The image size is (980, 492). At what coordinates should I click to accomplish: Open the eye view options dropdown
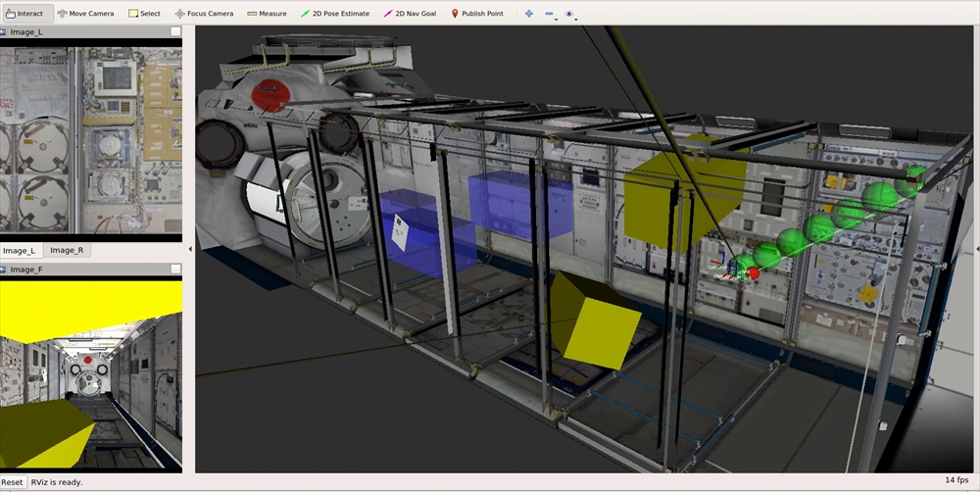571,15
